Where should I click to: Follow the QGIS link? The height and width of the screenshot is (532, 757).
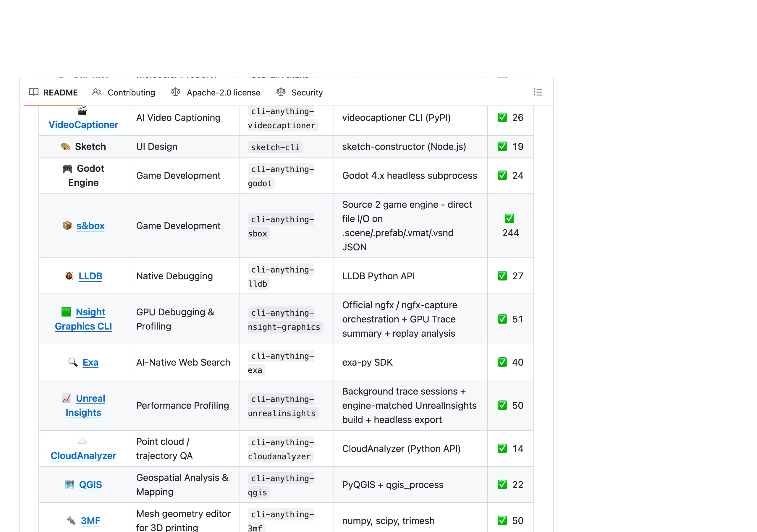click(90, 484)
